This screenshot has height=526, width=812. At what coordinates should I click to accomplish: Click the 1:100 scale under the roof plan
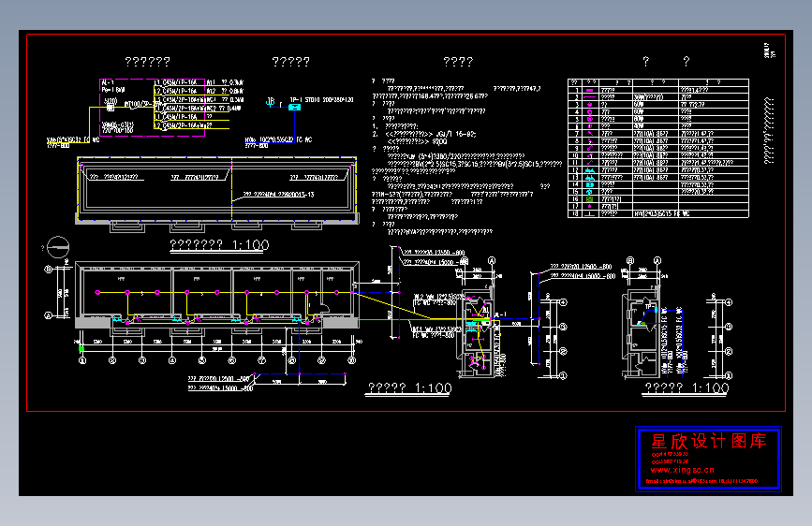tap(251, 244)
